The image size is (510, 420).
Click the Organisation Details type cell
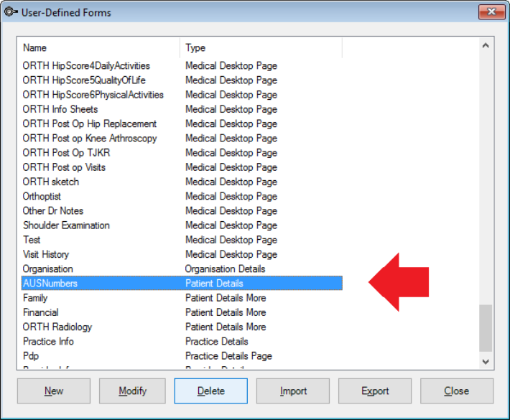point(225,269)
